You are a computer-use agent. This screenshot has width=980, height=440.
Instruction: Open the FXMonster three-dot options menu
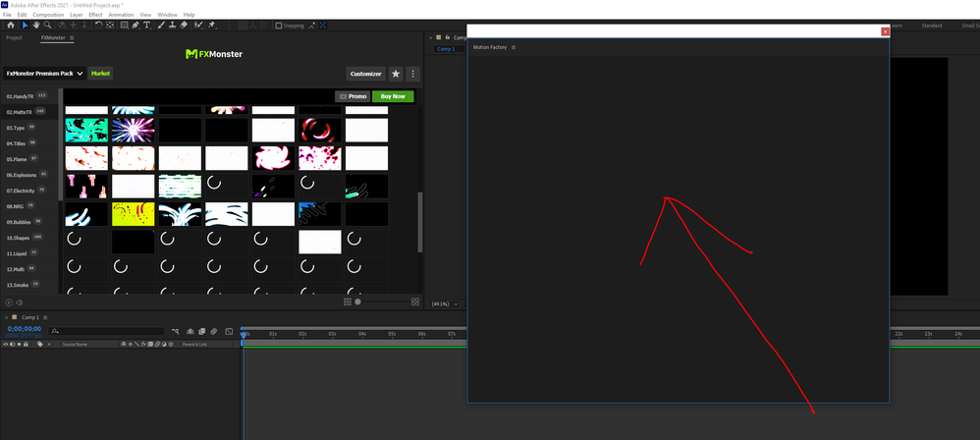coord(412,74)
